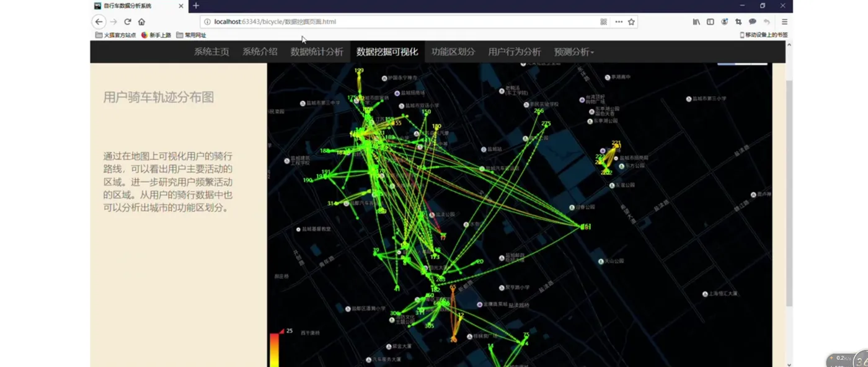The width and height of the screenshot is (868, 367).
Task: Select the 自行车数据分析系统 browser tab
Action: [139, 6]
